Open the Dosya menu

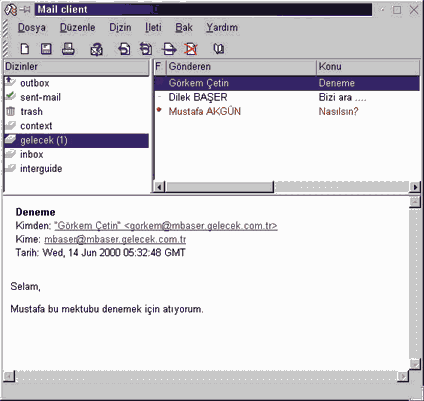[x=32, y=27]
